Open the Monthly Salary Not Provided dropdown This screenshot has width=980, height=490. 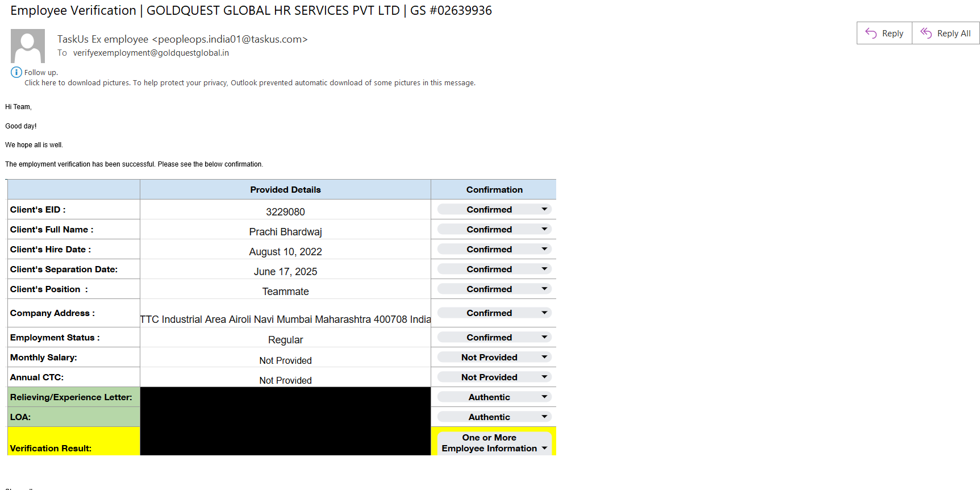[494, 357]
